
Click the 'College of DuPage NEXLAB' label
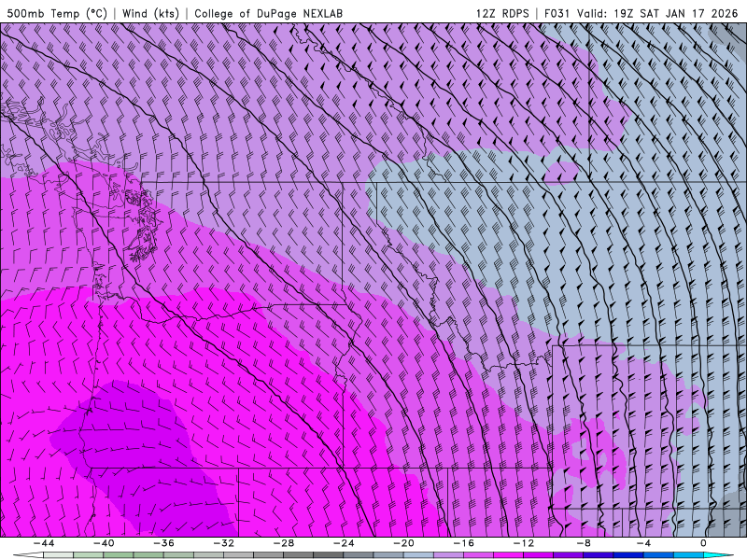pyautogui.click(x=268, y=13)
